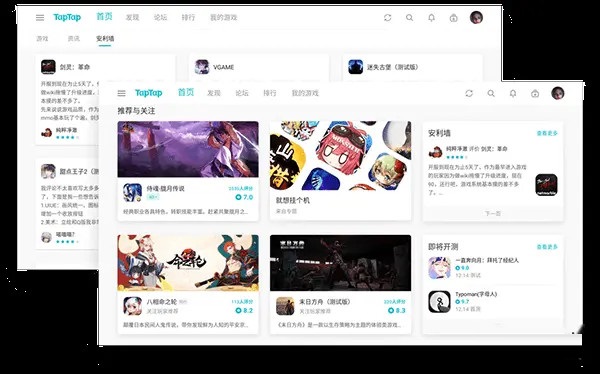Click Typoman(字母人) title text
The width and height of the screenshot is (600, 374).
(x=476, y=294)
